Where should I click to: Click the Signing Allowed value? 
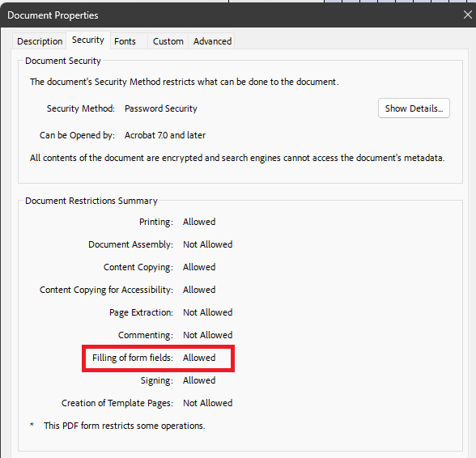[x=199, y=380]
